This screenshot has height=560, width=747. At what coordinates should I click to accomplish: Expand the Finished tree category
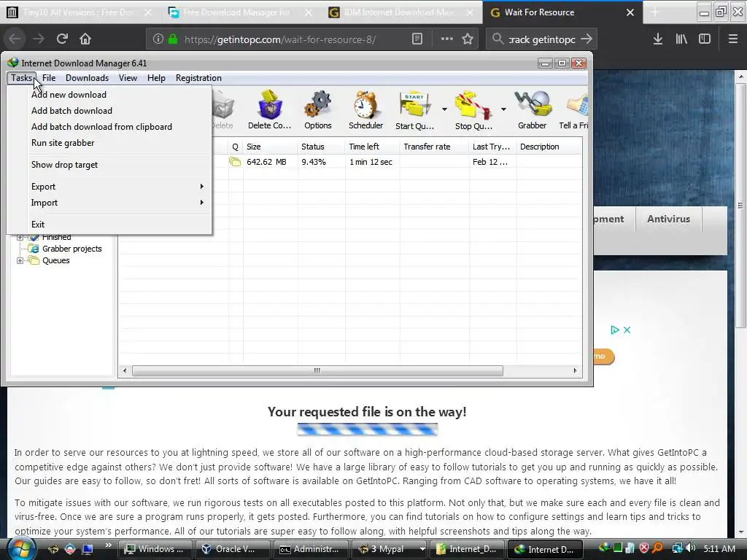click(x=20, y=237)
